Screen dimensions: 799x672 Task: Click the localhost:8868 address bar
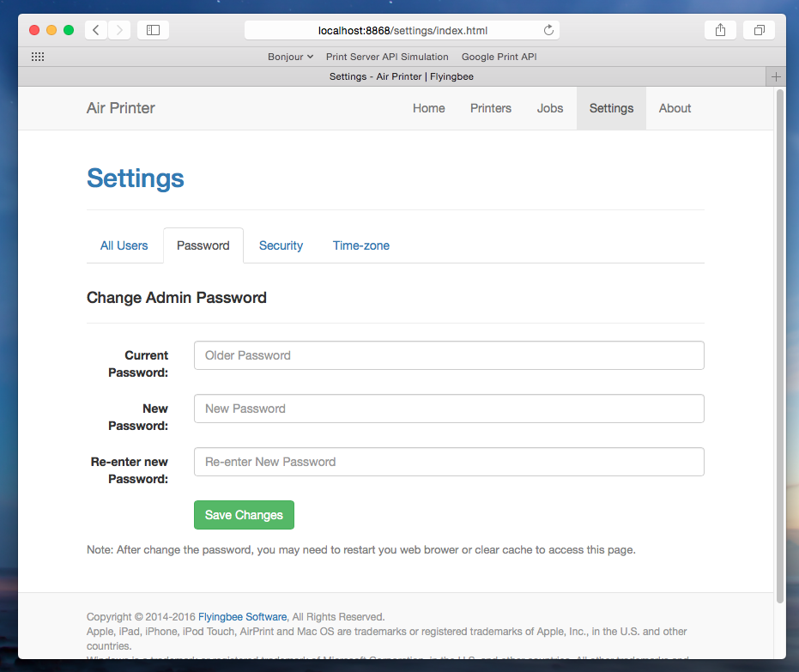click(402, 30)
